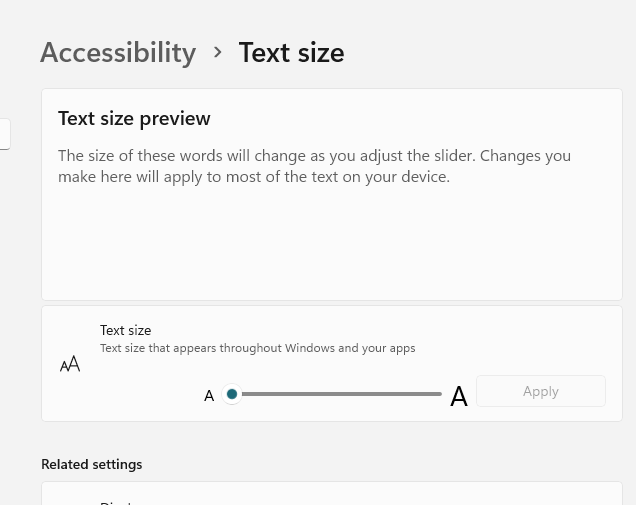Click the Text size setting label
Screen dimensions: 636x505
tap(126, 330)
